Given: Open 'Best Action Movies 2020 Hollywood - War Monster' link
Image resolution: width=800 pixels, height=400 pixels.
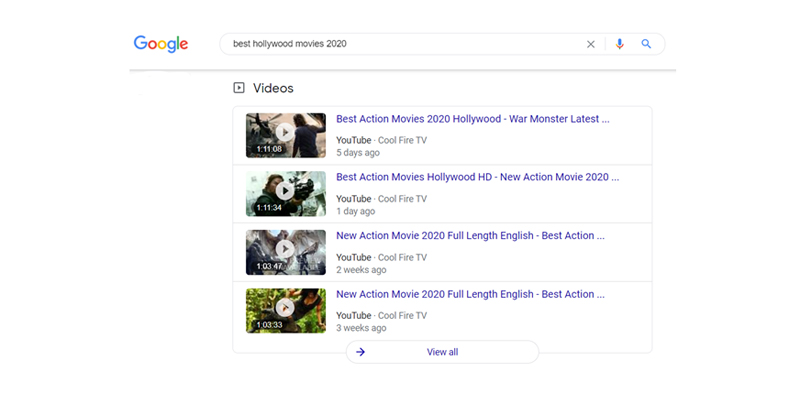Looking at the screenshot, I should pyautogui.click(x=472, y=119).
